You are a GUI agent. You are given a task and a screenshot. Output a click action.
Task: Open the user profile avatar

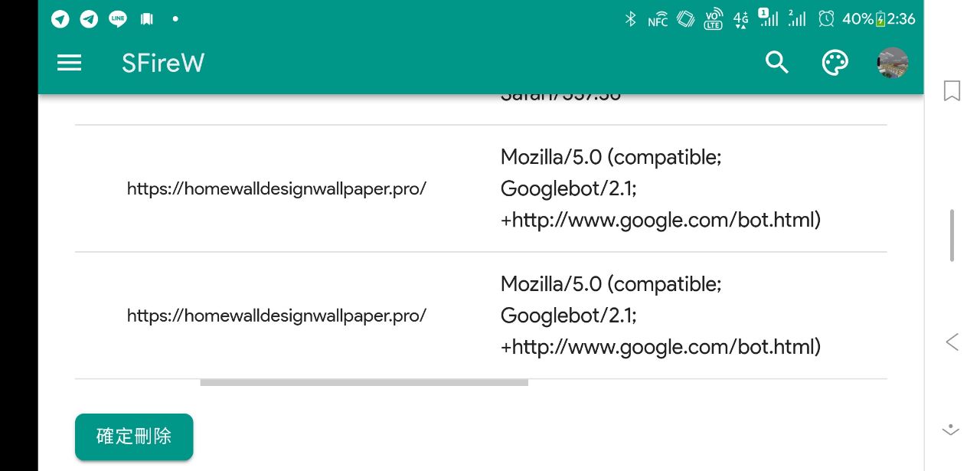tap(893, 63)
